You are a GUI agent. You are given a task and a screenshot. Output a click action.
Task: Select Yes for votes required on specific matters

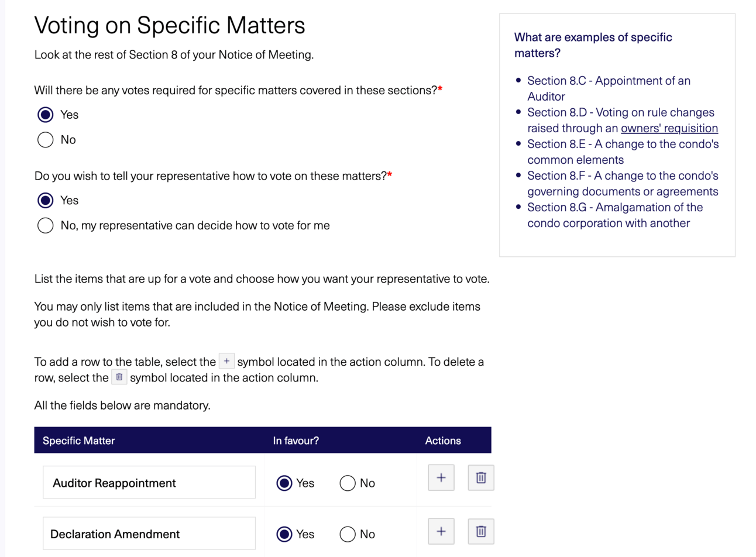(x=46, y=115)
